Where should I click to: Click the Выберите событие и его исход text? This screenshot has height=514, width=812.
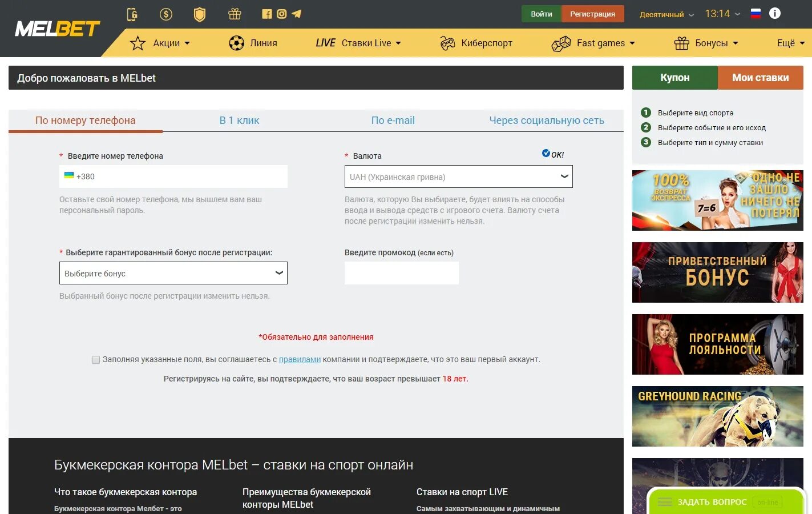pyautogui.click(x=712, y=128)
